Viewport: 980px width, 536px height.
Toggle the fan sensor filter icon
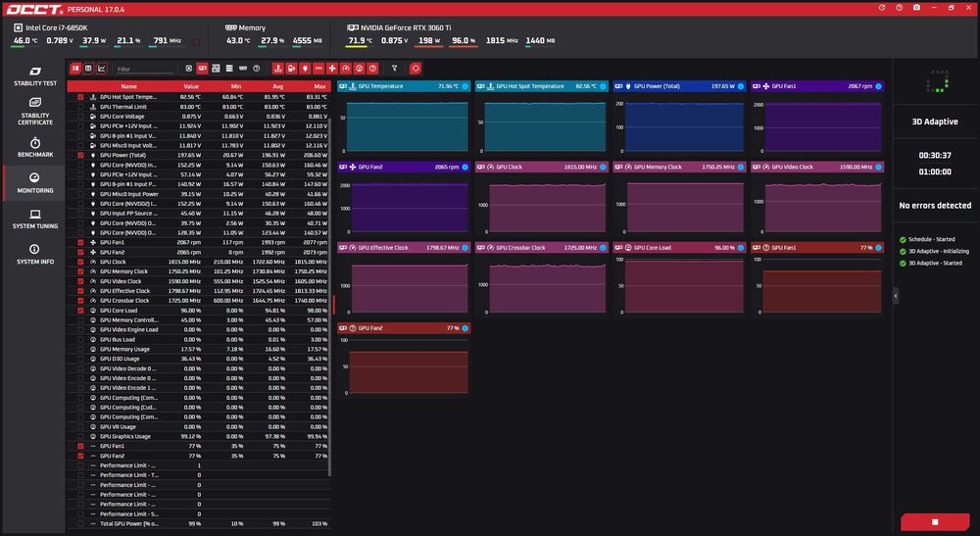tap(332, 69)
